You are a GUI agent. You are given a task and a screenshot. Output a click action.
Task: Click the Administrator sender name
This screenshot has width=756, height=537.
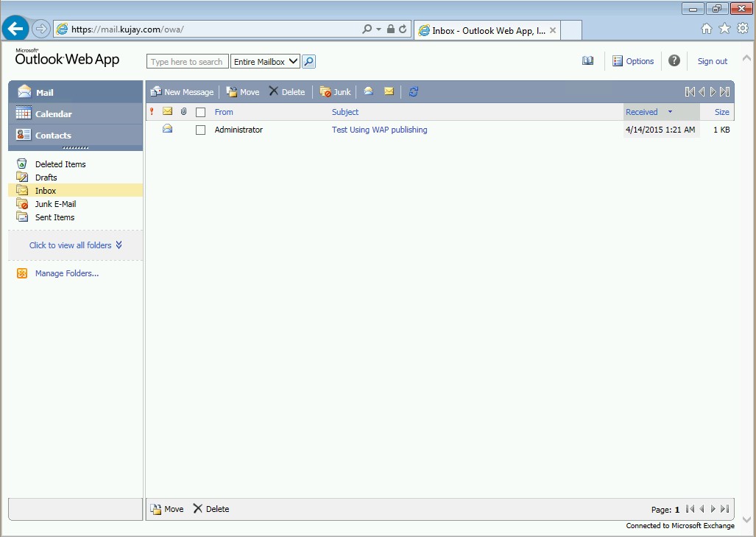pyautogui.click(x=239, y=130)
